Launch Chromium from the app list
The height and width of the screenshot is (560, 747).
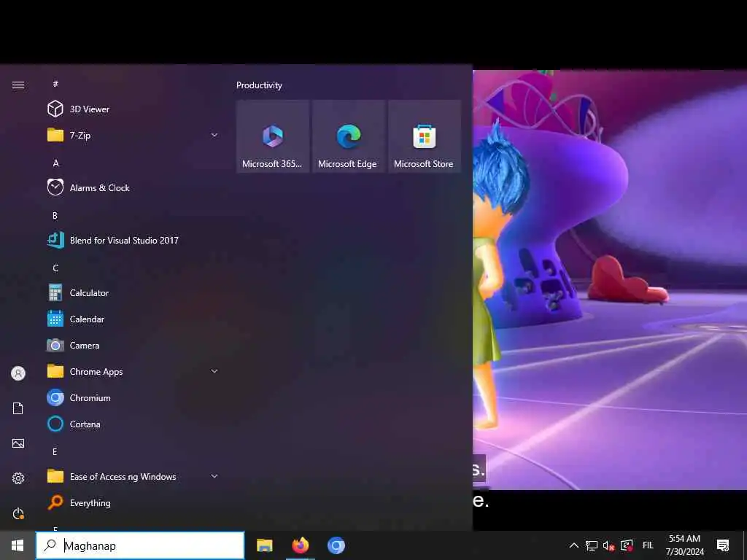point(133,397)
